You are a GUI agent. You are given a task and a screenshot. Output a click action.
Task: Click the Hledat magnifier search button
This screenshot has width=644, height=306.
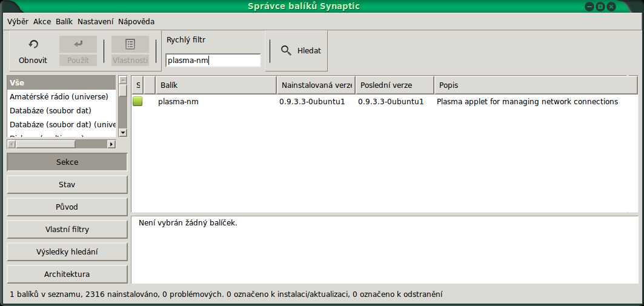(x=300, y=51)
